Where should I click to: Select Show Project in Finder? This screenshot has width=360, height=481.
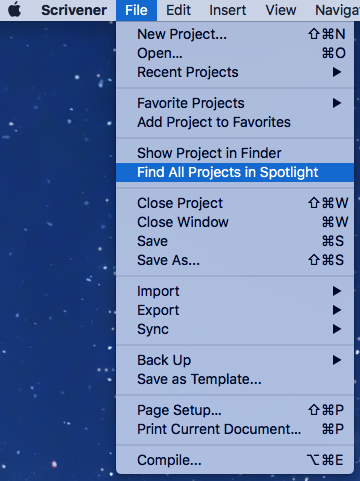235,153
